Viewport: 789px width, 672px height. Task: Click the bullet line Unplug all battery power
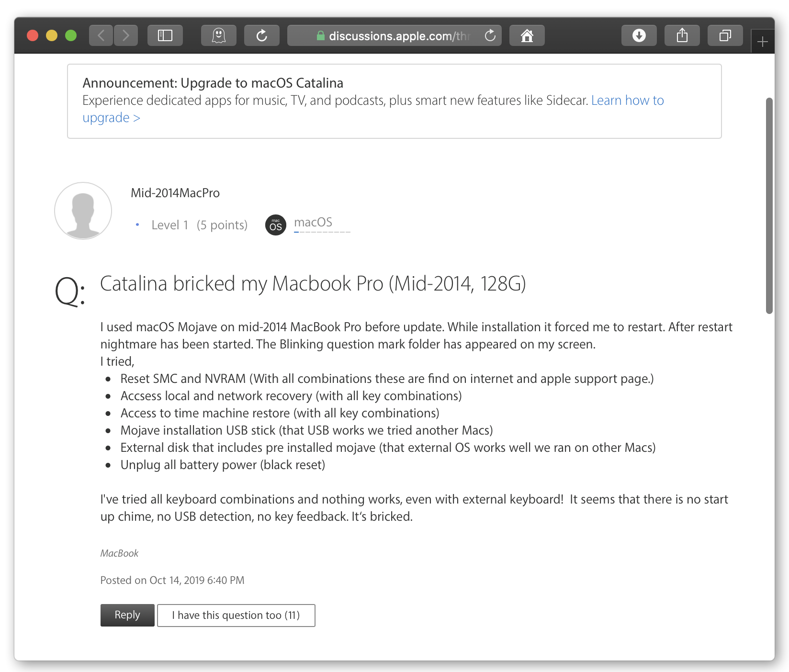click(x=223, y=465)
